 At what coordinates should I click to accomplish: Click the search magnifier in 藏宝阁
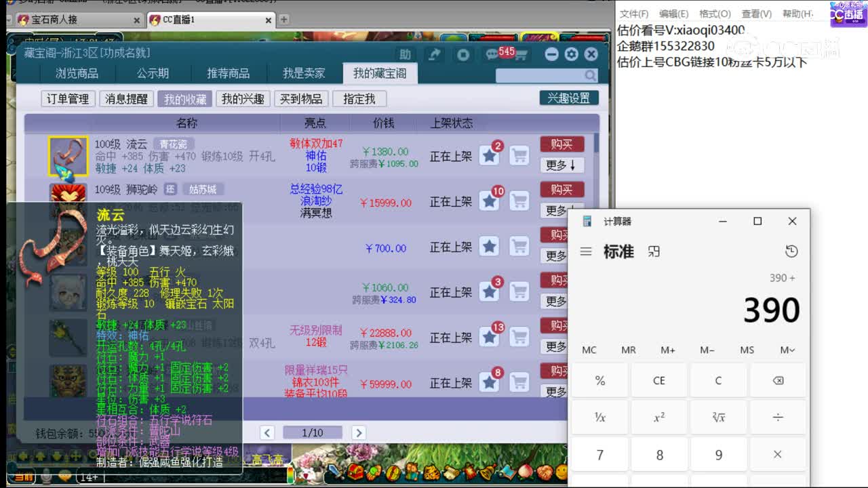point(591,75)
